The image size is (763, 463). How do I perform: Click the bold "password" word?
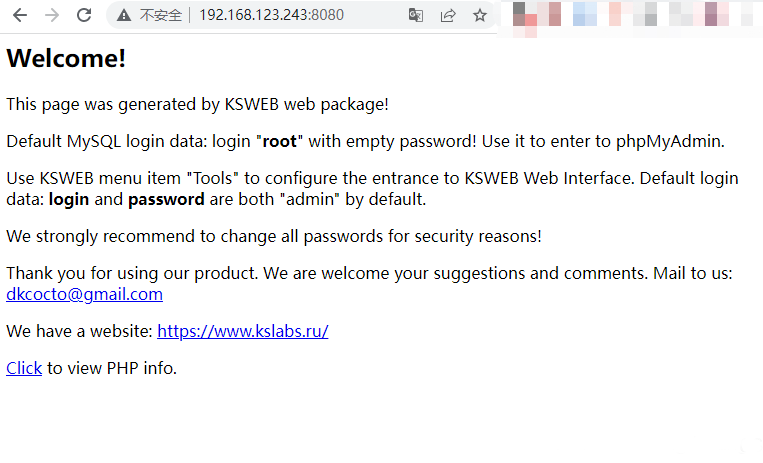click(166, 199)
